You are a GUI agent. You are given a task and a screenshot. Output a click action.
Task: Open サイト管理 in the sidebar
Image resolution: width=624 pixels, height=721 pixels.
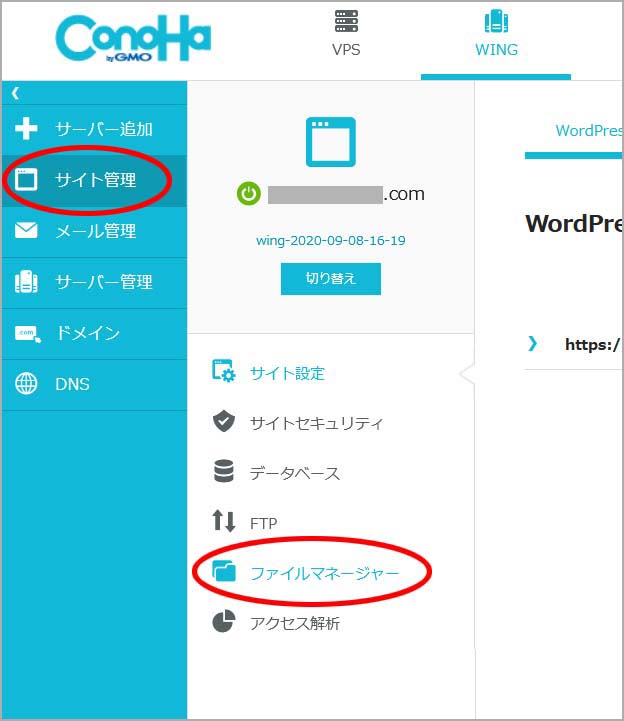click(x=96, y=180)
